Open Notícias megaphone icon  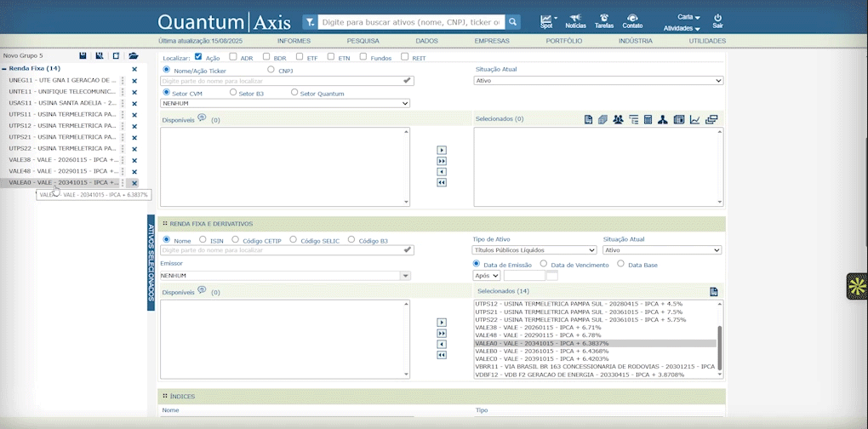pos(576,21)
